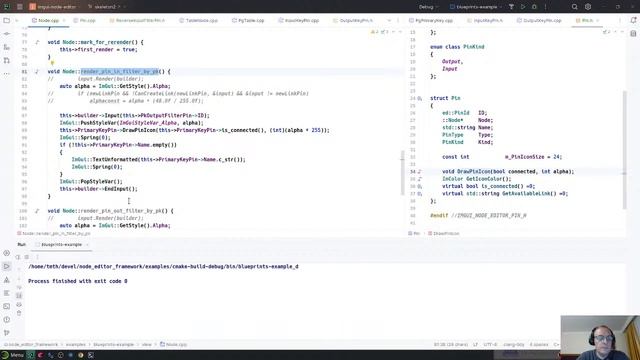Viewport: 640px width, 360px height.
Task: Open the Debug build profile dropdown
Action: [x=428, y=7]
